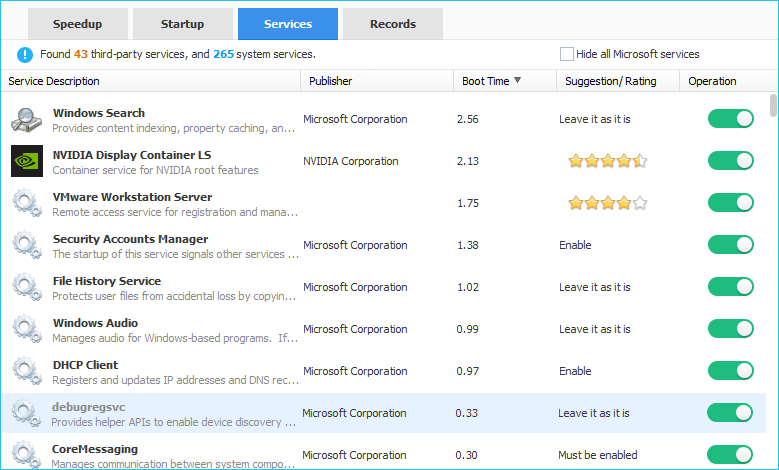Image resolution: width=779 pixels, height=470 pixels.
Task: Disable the debugregsvc service switch
Action: tap(730, 413)
